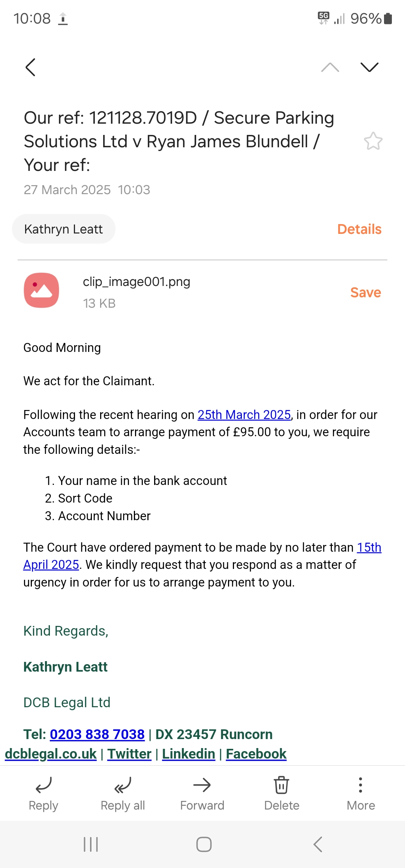This screenshot has height=868, width=405.
Task: Open the Facebook link in signature
Action: [x=256, y=754]
